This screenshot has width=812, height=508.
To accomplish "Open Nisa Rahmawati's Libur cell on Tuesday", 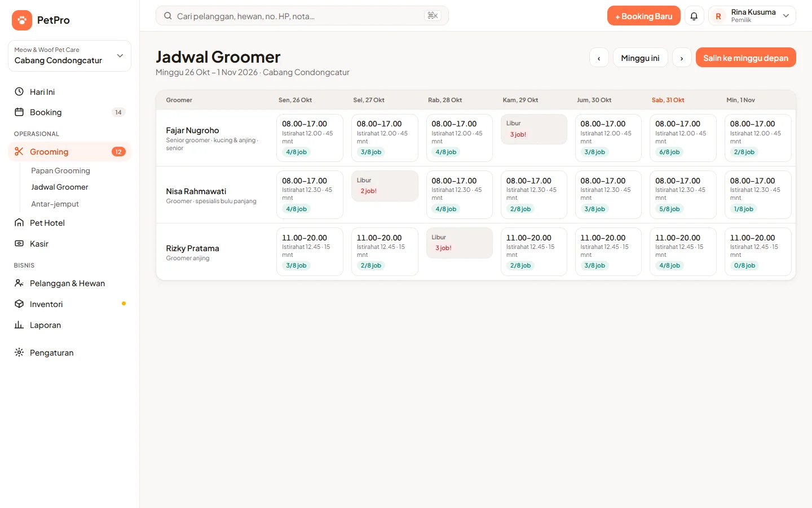I will (x=385, y=186).
